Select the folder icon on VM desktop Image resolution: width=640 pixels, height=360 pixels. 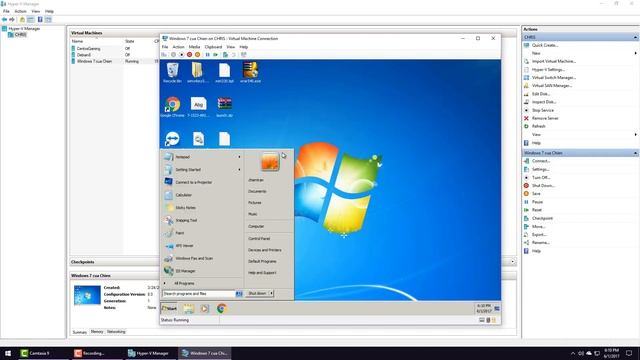(x=198, y=73)
